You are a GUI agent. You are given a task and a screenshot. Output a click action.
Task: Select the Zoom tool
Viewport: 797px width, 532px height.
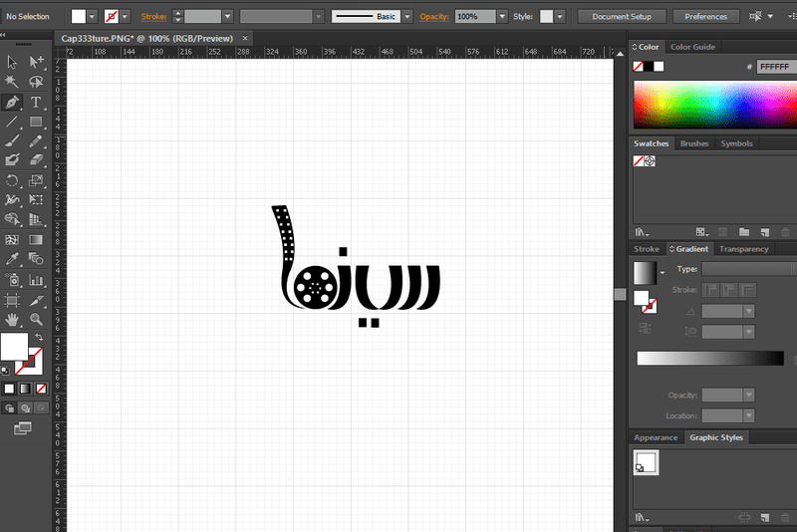[x=36, y=320]
